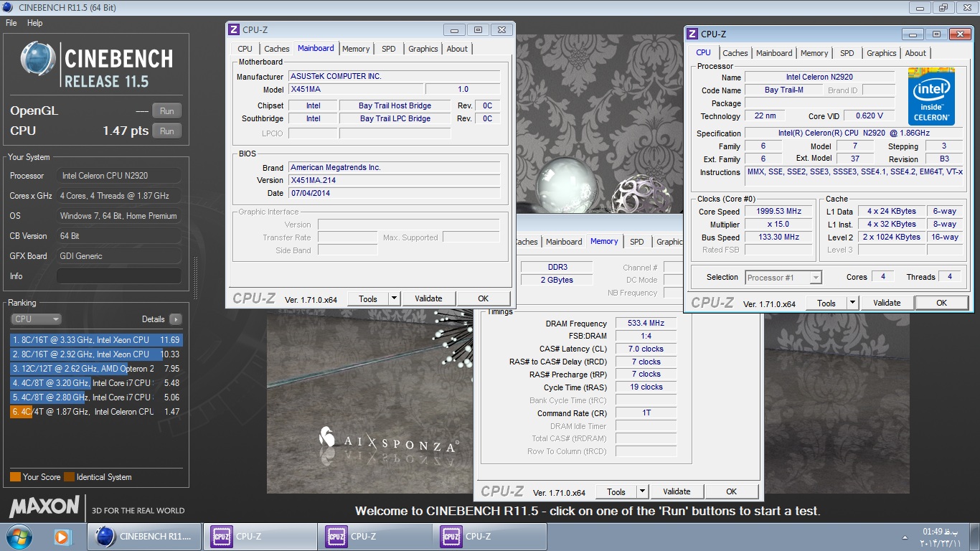Click OK in CPU window

point(941,303)
